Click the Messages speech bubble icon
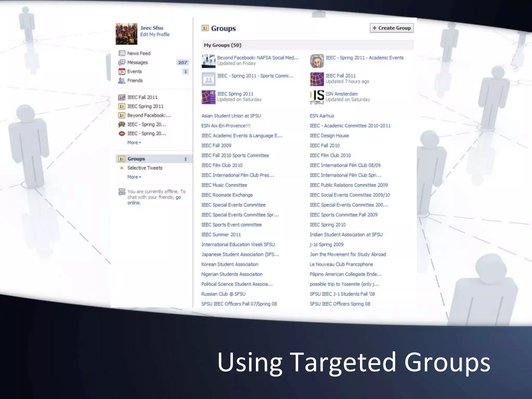The height and width of the screenshot is (399, 532). (122, 62)
